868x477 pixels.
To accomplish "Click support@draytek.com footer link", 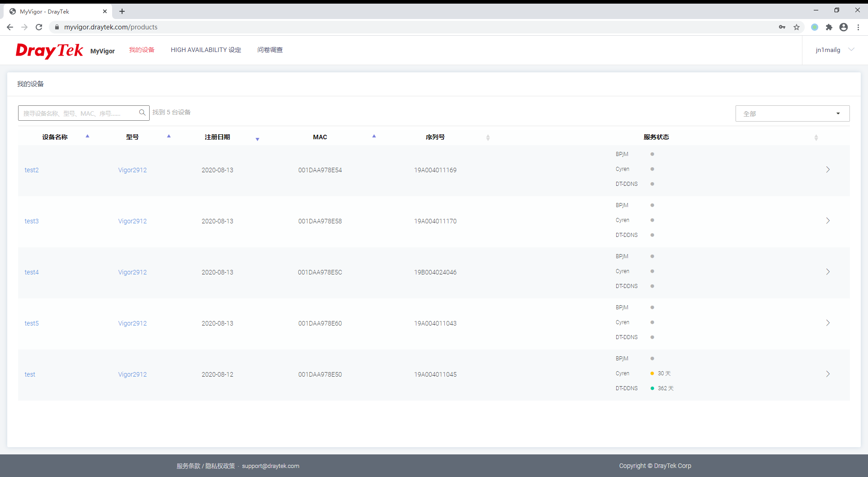I will coord(270,466).
